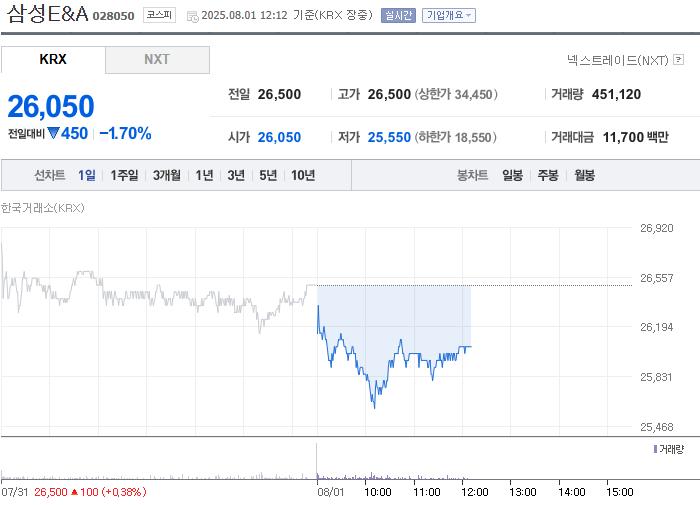Show the 주봉 candlestick chart
The width and height of the screenshot is (700, 505).
548,175
